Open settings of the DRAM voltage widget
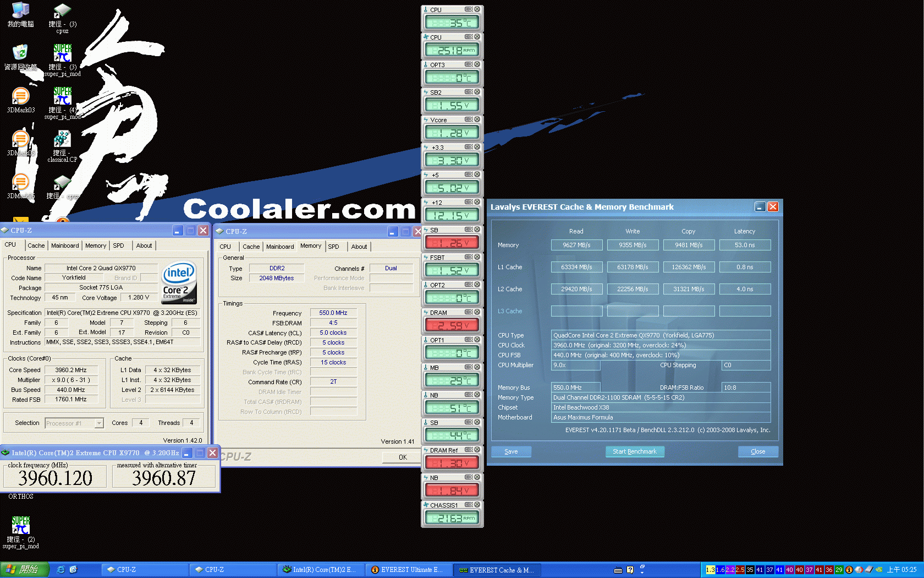Viewport: 924px width, 578px height. pyautogui.click(x=469, y=312)
